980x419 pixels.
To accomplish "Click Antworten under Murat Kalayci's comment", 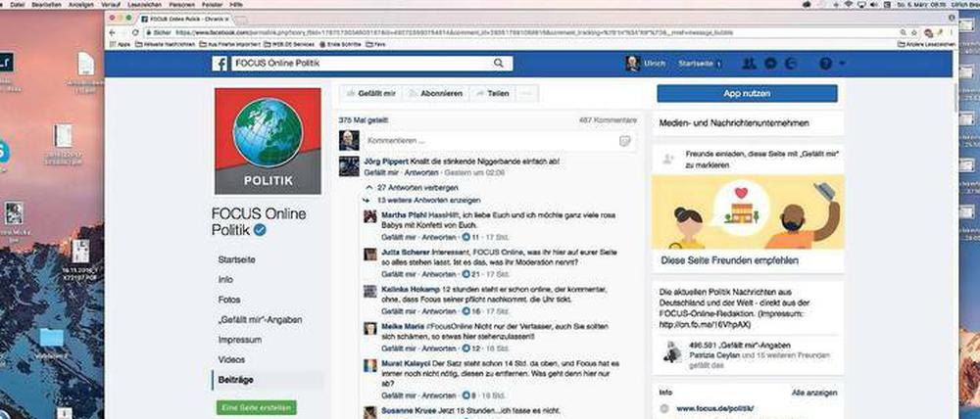I will [439, 396].
